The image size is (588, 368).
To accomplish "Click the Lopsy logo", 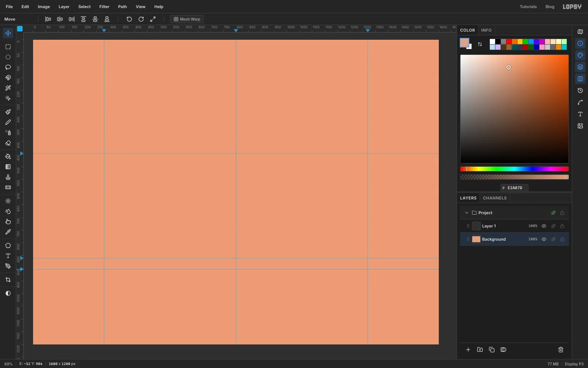I will 572,7.
